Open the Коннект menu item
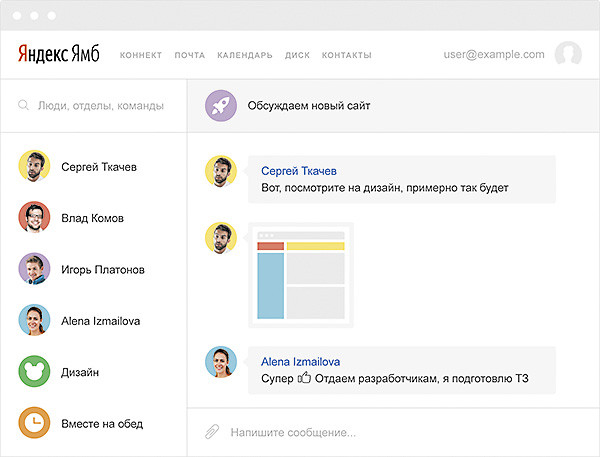This screenshot has width=600, height=457. tap(140, 55)
